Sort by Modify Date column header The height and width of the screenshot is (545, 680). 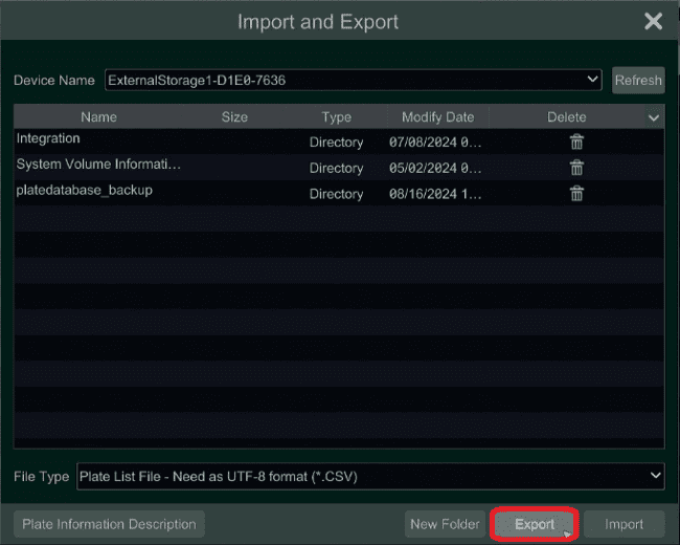pyautogui.click(x=437, y=117)
